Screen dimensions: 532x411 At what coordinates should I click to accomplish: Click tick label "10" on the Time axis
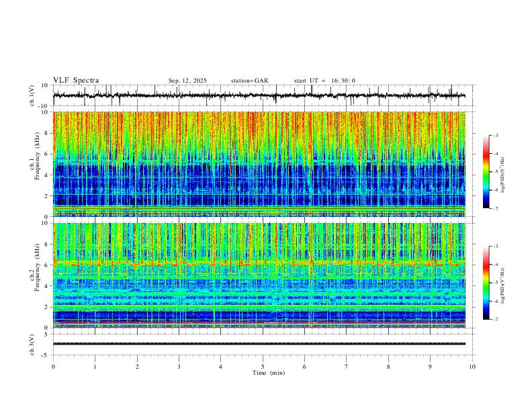pyautogui.click(x=472, y=367)
